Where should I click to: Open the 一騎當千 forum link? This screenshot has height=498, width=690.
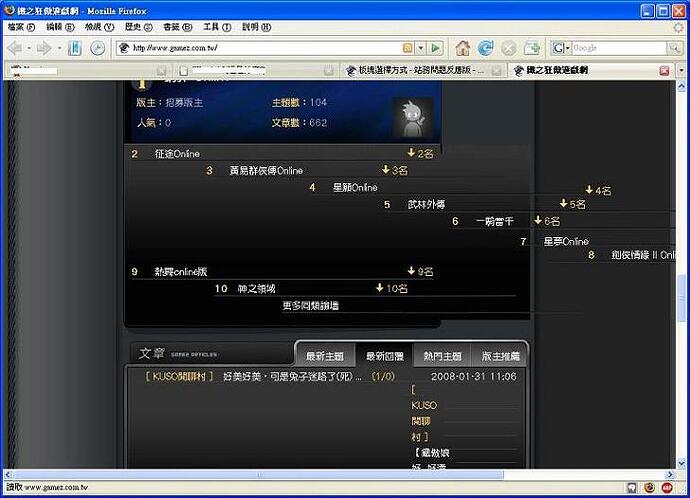tap(494, 221)
